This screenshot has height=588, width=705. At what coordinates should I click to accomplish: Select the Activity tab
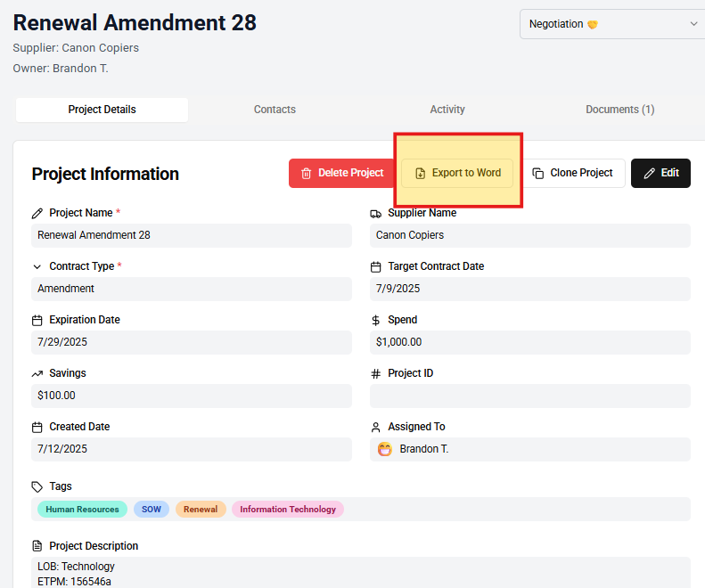pyautogui.click(x=447, y=110)
